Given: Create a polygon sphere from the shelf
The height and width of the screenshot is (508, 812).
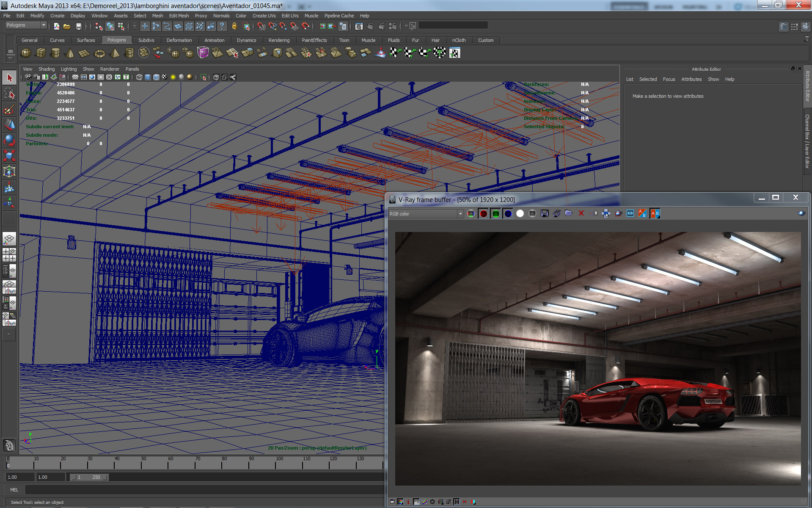Looking at the screenshot, I should pos(26,53).
